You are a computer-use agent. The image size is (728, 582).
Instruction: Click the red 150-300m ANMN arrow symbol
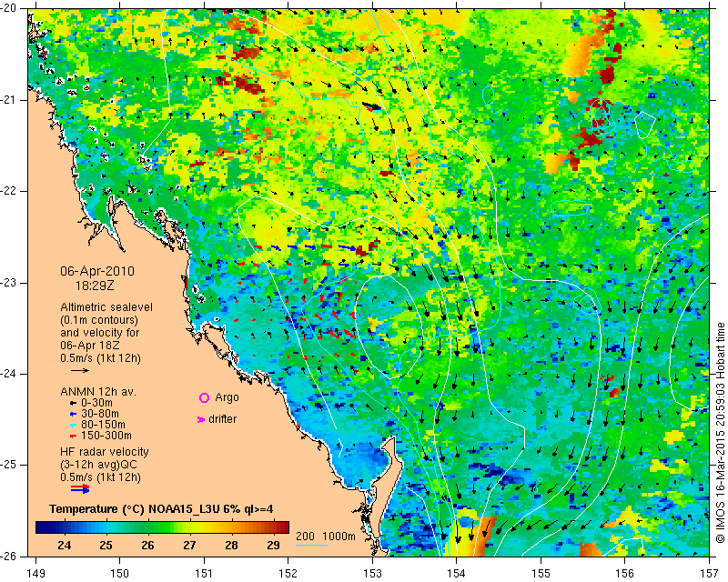(x=73, y=436)
